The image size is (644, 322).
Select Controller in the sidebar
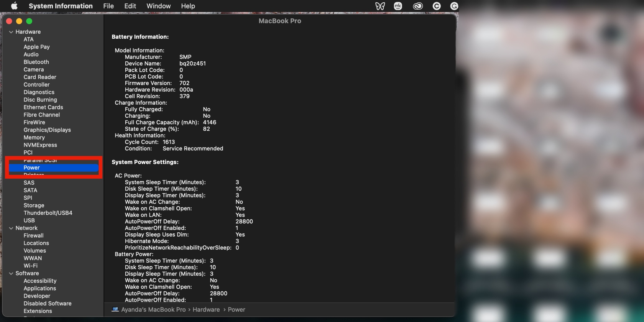point(37,84)
